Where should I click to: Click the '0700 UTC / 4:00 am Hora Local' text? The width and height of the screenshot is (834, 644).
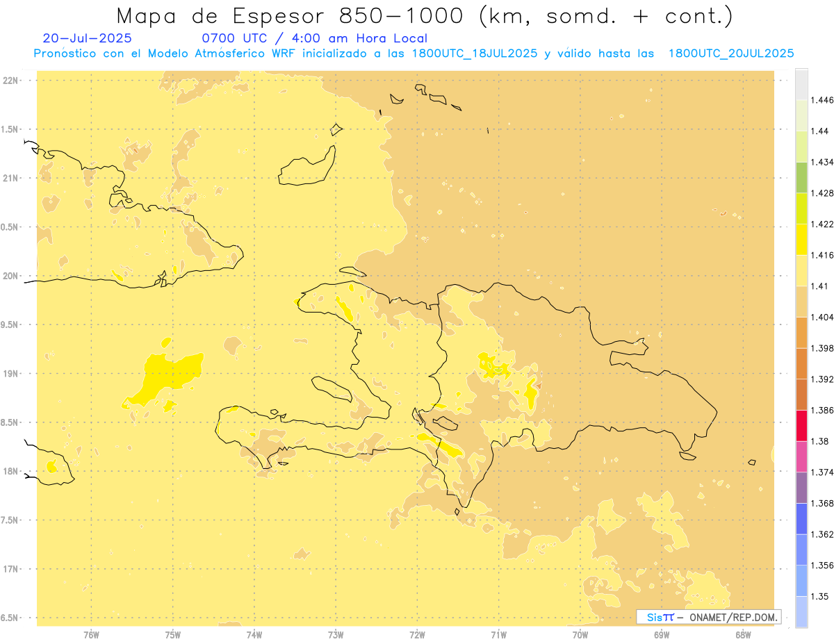[x=315, y=38]
